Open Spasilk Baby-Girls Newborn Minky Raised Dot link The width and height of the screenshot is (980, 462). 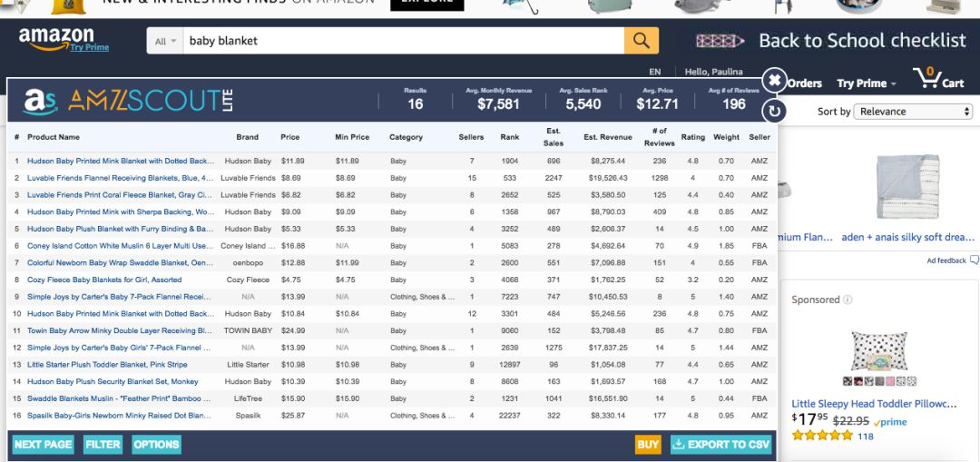point(119,415)
